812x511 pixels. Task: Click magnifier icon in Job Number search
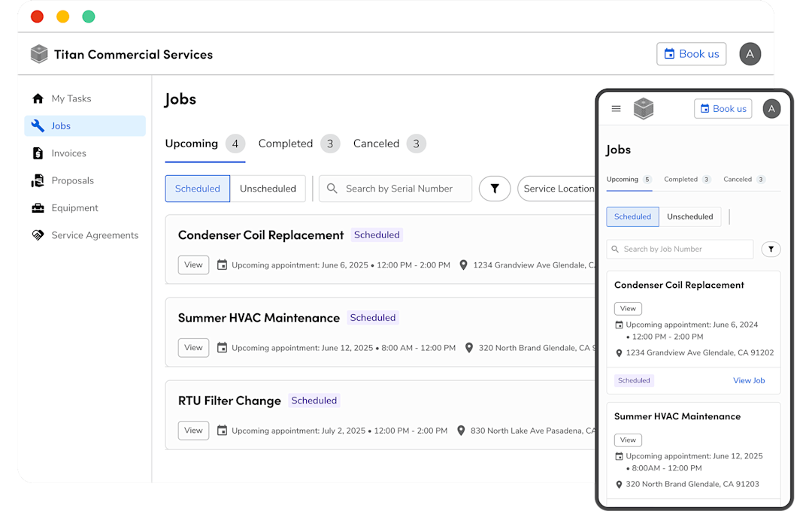click(x=615, y=249)
